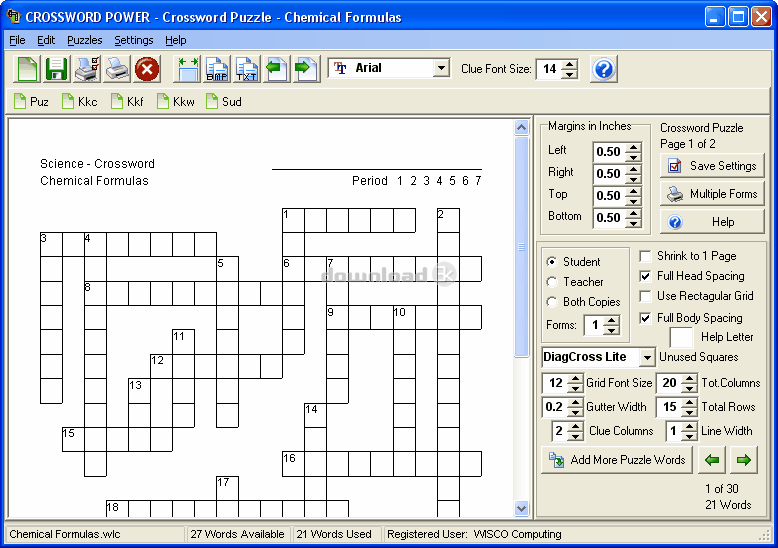Open the DiagCross Lite dropdown
The width and height of the screenshot is (778, 548).
pos(647,357)
